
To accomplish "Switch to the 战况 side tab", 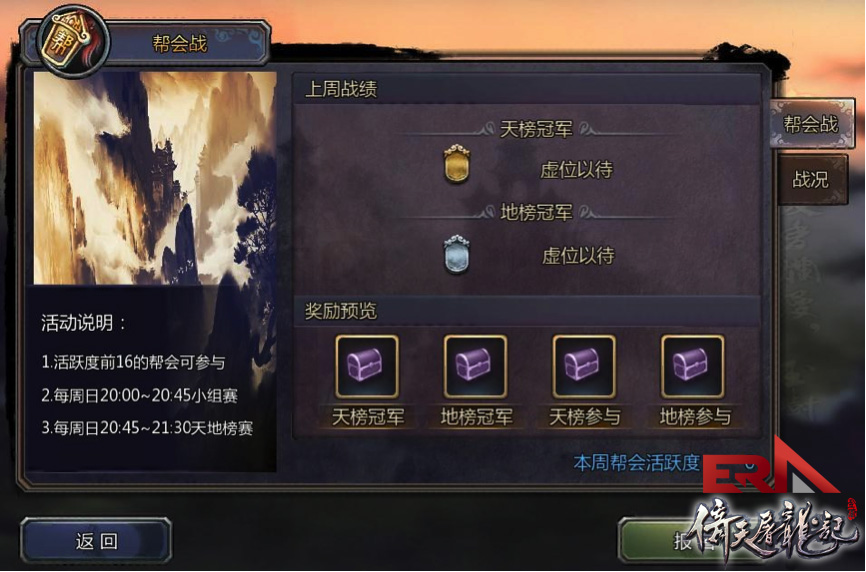I will (x=811, y=179).
